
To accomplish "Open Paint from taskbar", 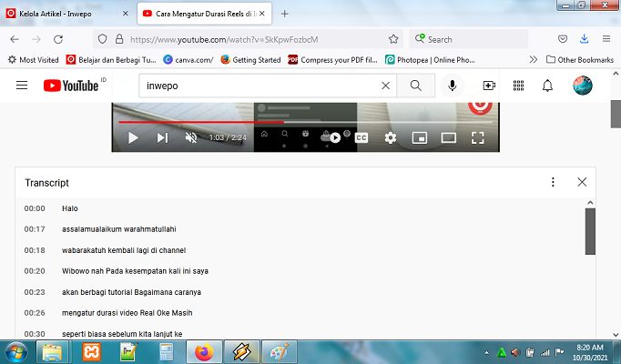I will coord(280,352).
